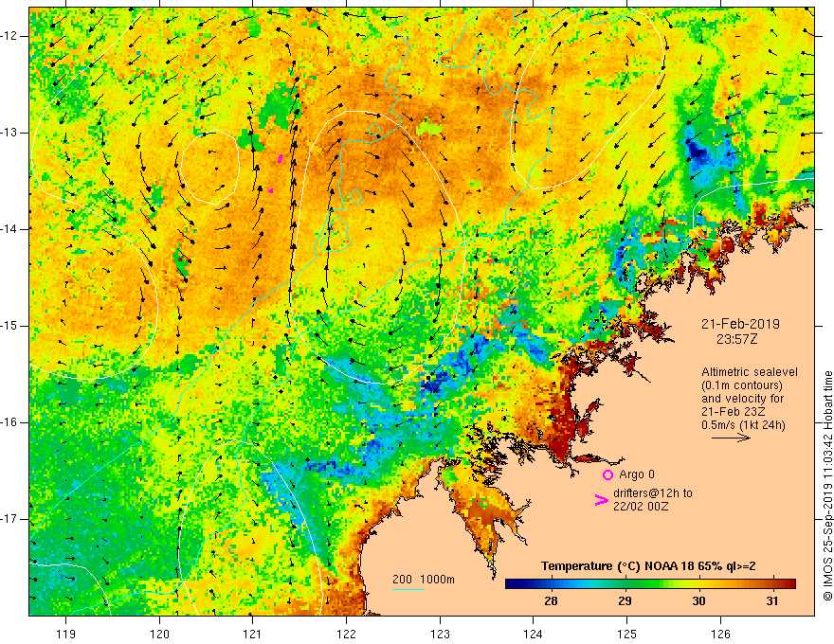Click latitude axis label -13
The height and width of the screenshot is (644, 834).
pos(9,133)
